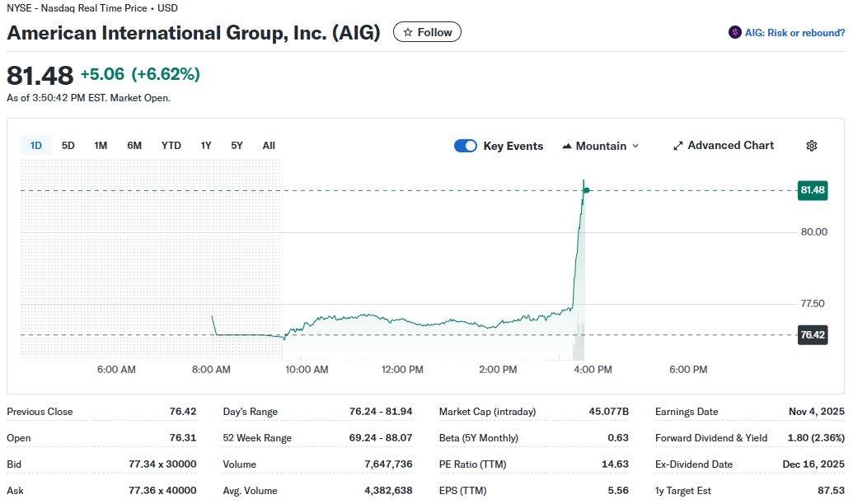Click the 80.00 price axis label

coord(813,232)
